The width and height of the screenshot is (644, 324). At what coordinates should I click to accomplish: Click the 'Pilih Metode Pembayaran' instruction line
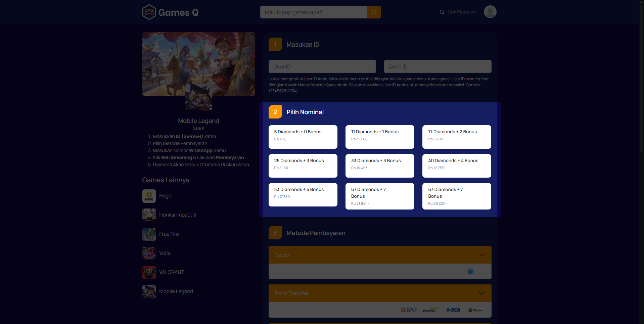180,143
